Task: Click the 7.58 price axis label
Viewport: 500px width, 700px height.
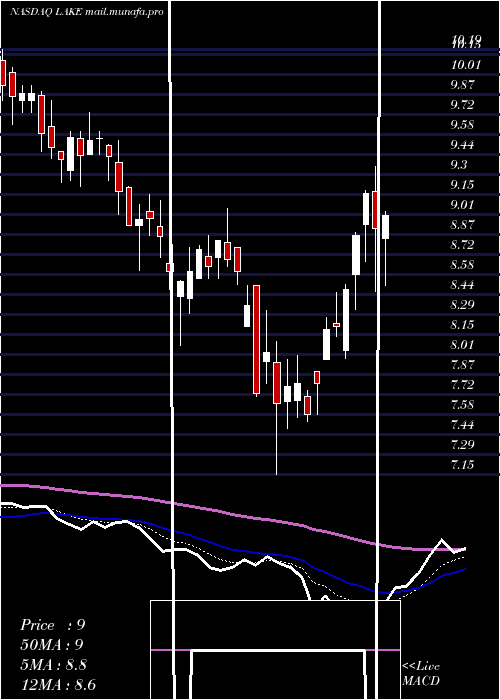Action: coord(462,405)
